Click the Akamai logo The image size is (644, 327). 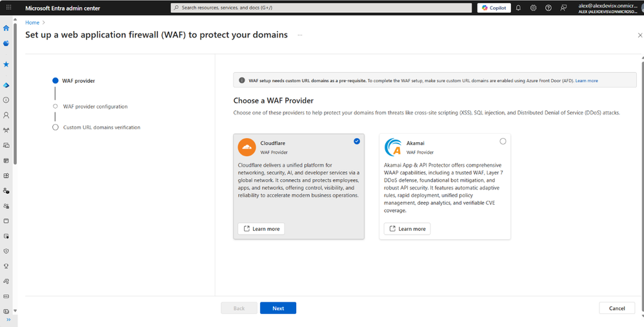(x=393, y=147)
